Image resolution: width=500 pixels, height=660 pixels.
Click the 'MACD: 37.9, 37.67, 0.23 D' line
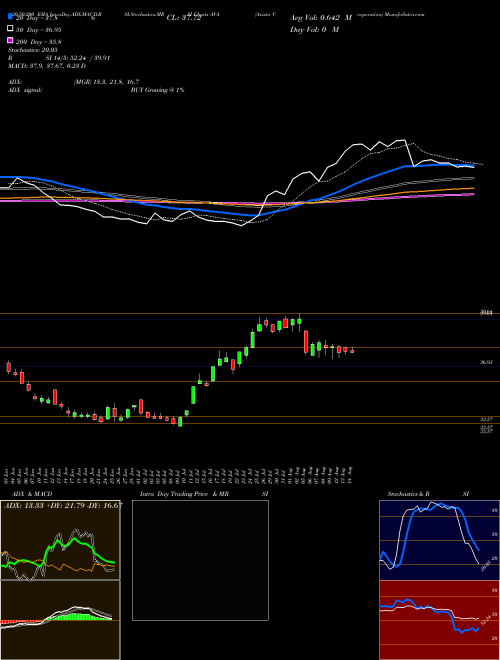[47, 66]
